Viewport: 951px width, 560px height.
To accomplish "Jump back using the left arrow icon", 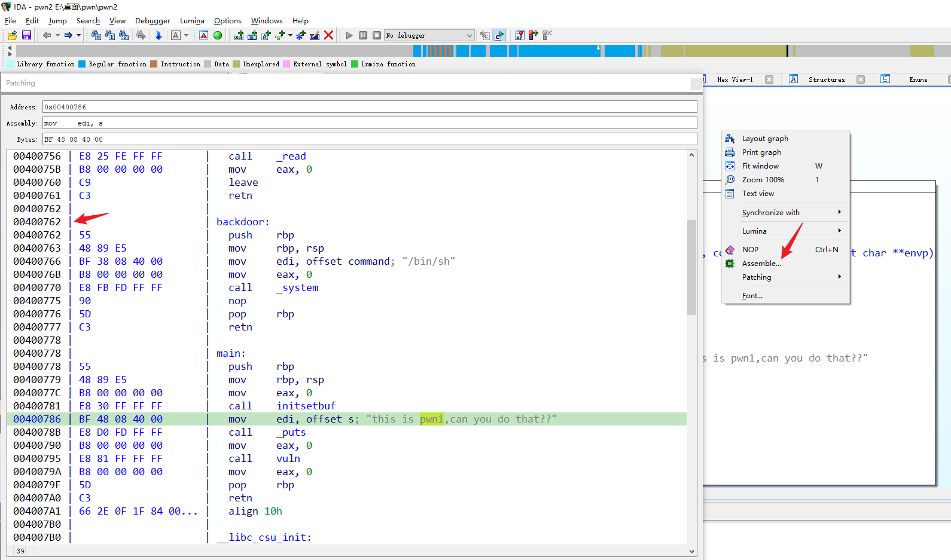I will (x=47, y=35).
